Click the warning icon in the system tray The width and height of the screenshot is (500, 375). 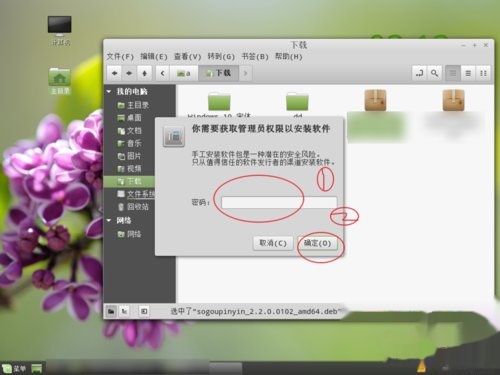pyautogui.click(x=421, y=366)
